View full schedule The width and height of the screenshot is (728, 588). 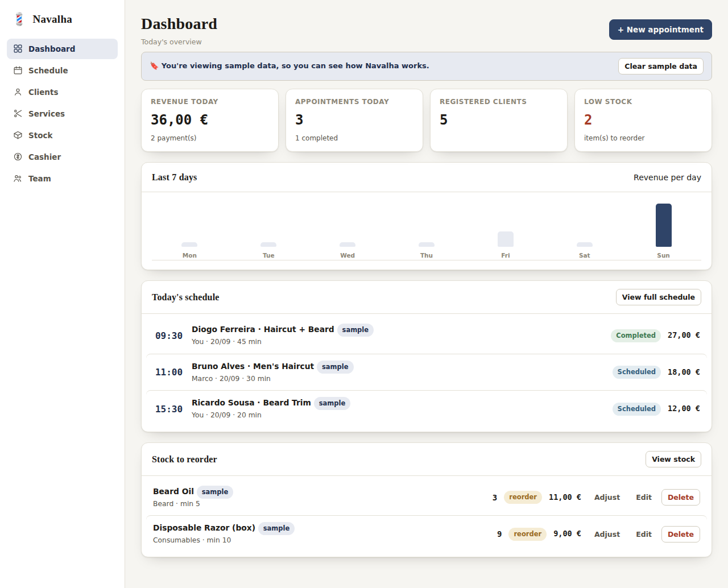659,297
